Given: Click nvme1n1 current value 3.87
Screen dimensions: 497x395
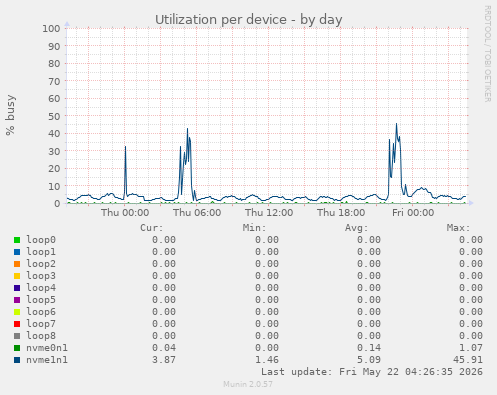Looking at the screenshot, I should coord(164,360).
